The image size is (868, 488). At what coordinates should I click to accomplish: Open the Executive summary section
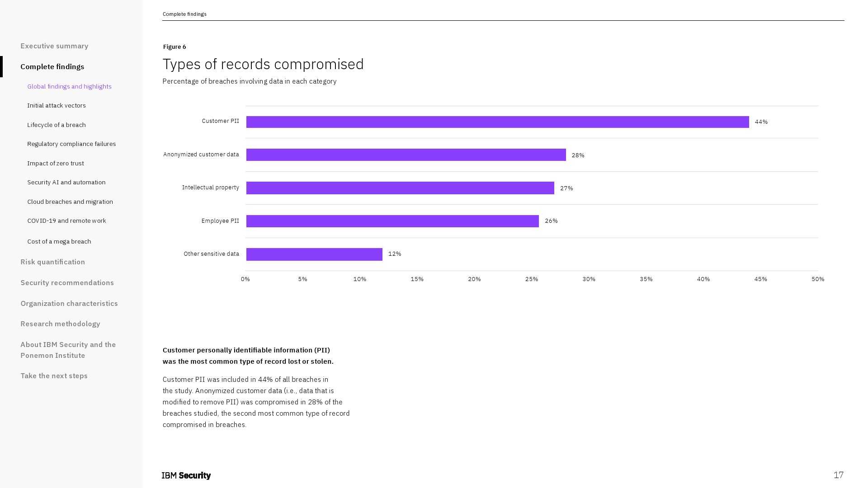(x=54, y=46)
